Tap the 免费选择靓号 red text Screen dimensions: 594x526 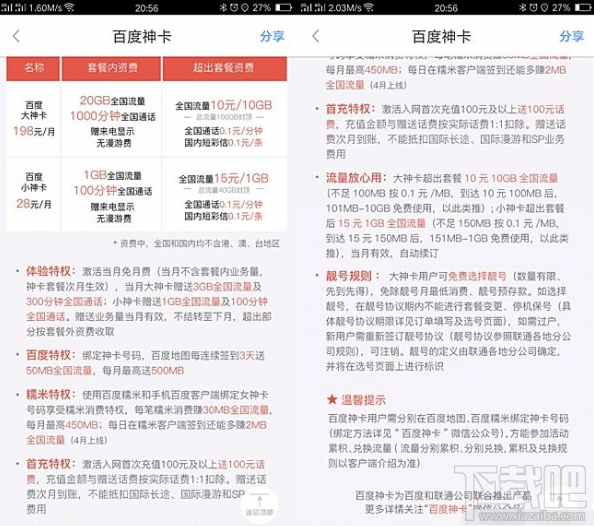click(x=477, y=276)
